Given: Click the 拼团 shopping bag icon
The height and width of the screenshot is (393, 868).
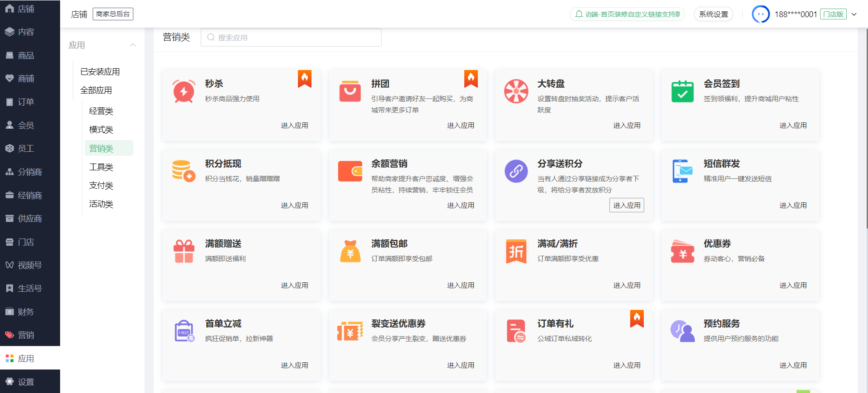Looking at the screenshot, I should point(350,91).
